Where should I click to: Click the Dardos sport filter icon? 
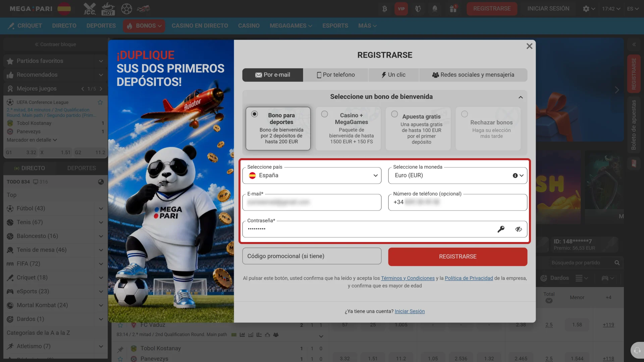pos(544,278)
